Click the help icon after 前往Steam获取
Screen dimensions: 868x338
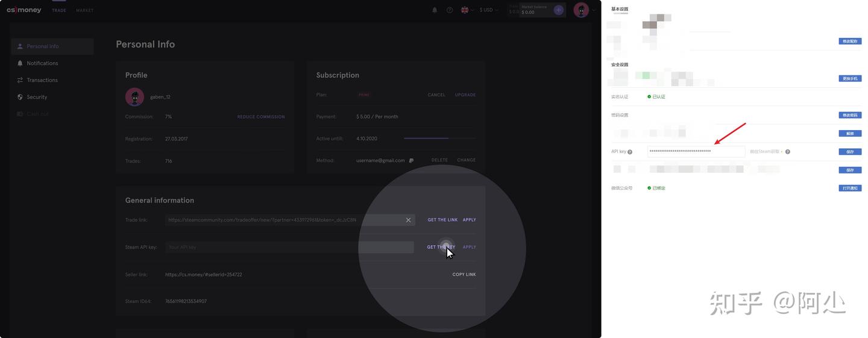tap(788, 152)
